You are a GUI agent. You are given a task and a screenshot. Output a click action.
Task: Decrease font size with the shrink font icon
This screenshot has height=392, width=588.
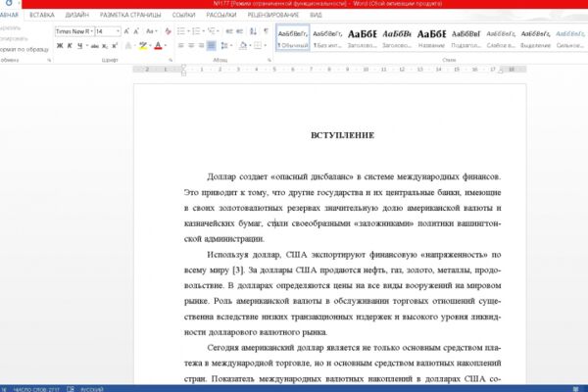(136, 31)
